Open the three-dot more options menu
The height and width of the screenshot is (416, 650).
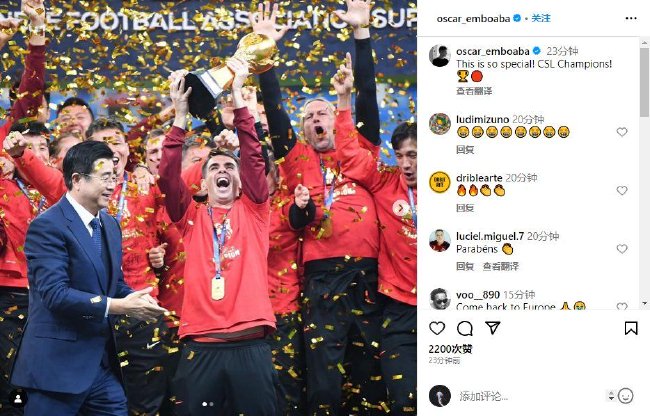631,18
